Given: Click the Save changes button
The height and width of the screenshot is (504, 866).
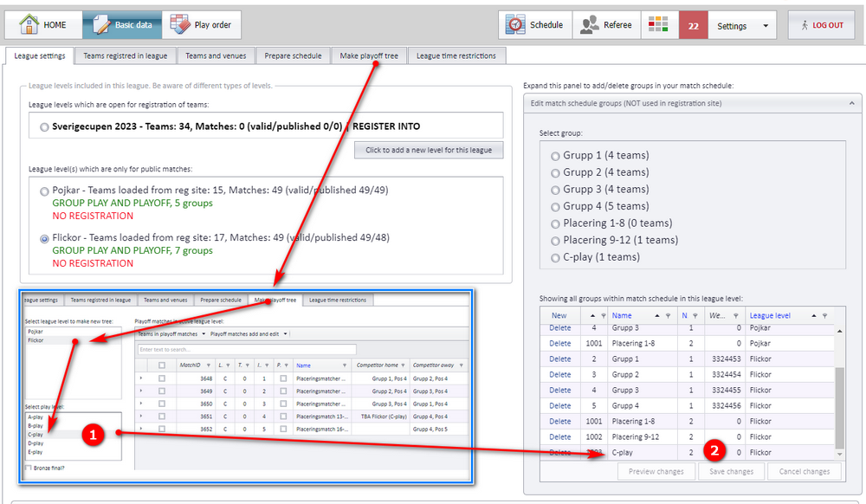Looking at the screenshot, I should point(731,471).
